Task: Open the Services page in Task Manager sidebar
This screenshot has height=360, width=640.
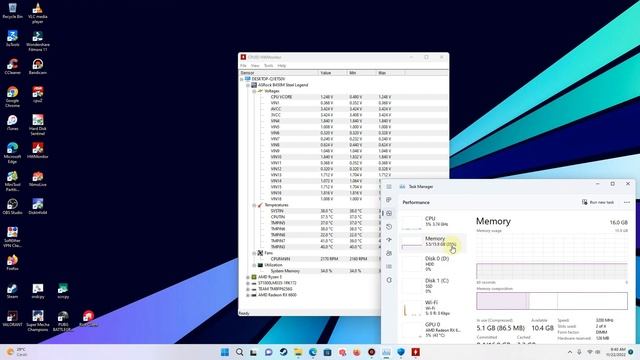Action: pos(389,280)
